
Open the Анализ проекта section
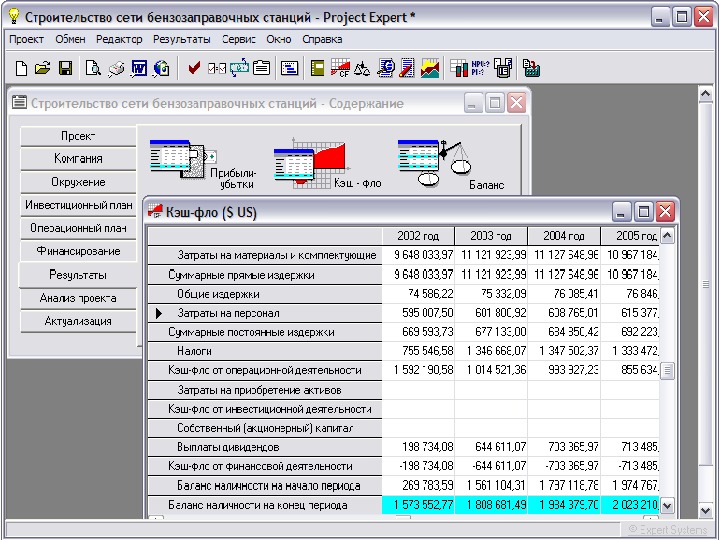tap(78, 298)
